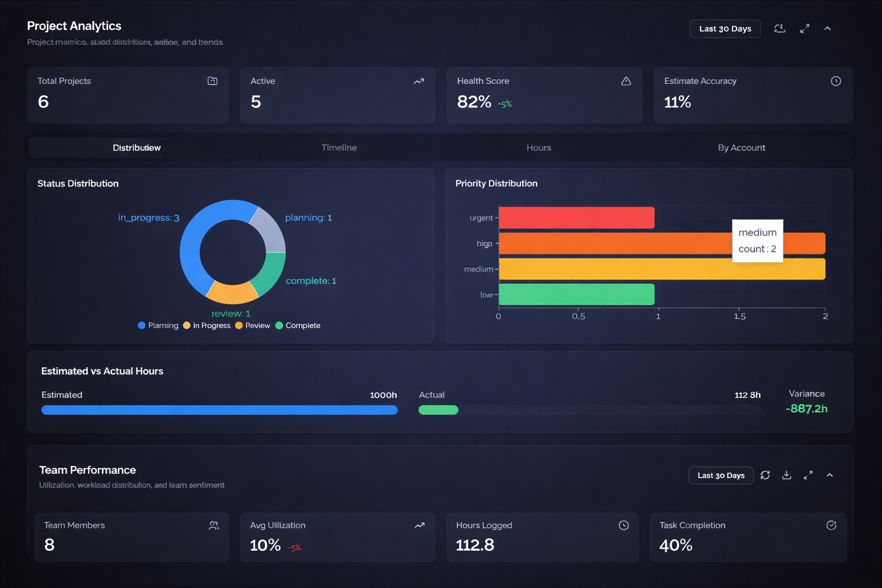Switch to the Timeline tab
This screenshot has height=588, width=882.
coord(339,148)
